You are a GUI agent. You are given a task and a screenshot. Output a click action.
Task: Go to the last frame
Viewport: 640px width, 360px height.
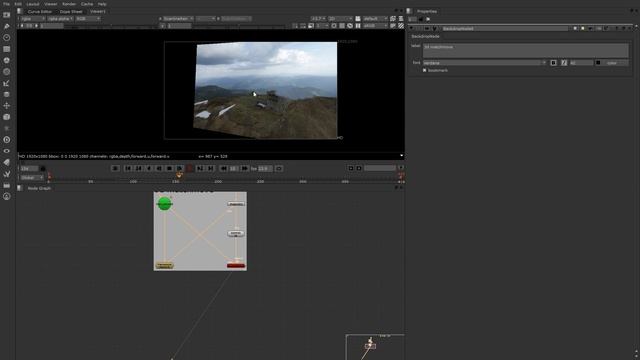coord(211,168)
